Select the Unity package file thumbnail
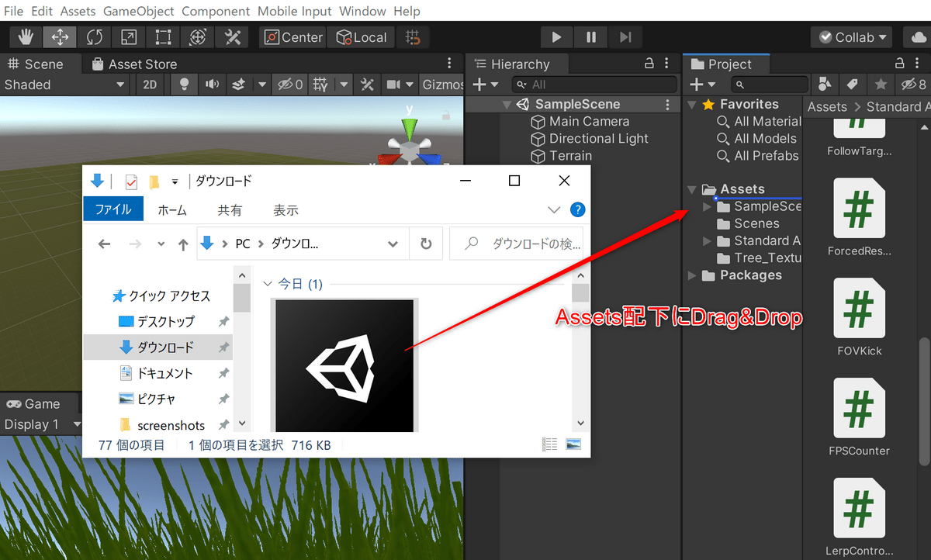 344,365
